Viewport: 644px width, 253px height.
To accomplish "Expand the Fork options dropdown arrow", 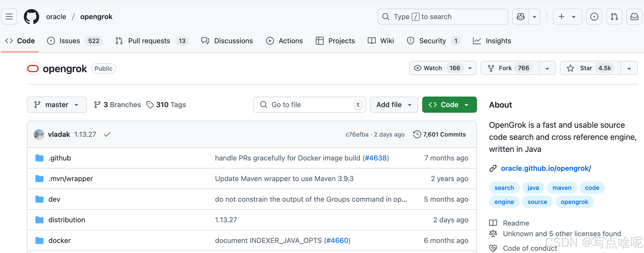I will 547,68.
